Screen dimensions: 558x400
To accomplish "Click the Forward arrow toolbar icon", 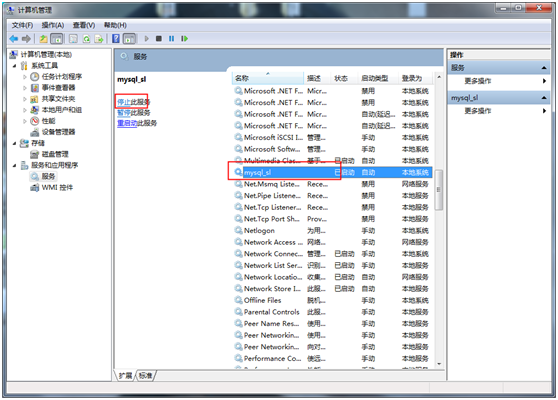I will click(x=26, y=39).
